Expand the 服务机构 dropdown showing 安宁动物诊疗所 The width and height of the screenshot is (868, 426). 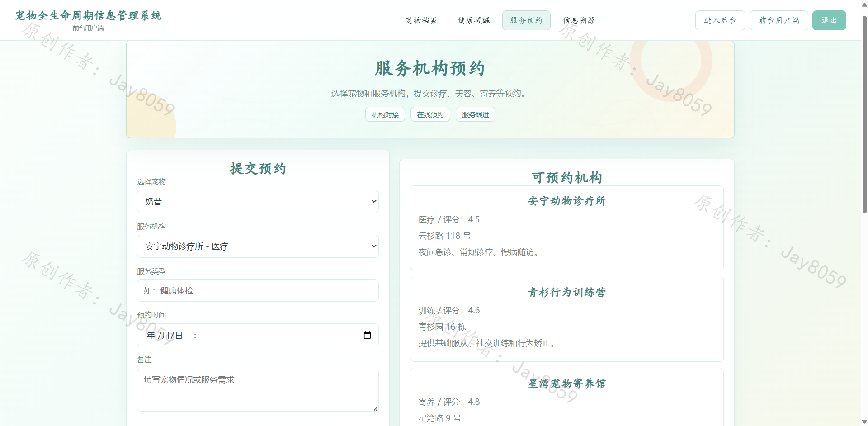[x=258, y=246]
